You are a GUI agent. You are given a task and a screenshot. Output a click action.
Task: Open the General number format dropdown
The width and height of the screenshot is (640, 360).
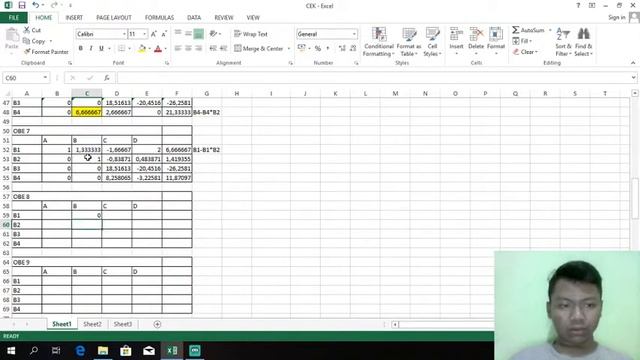pyautogui.click(x=354, y=34)
